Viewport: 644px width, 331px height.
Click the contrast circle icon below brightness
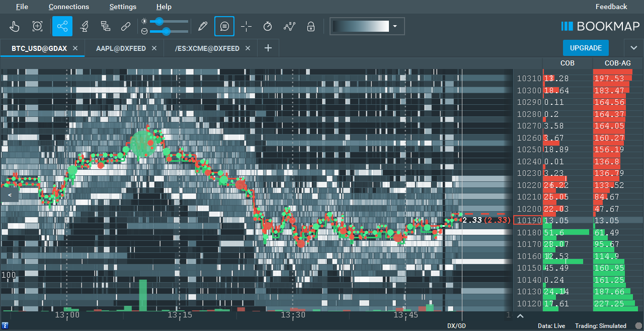144,31
